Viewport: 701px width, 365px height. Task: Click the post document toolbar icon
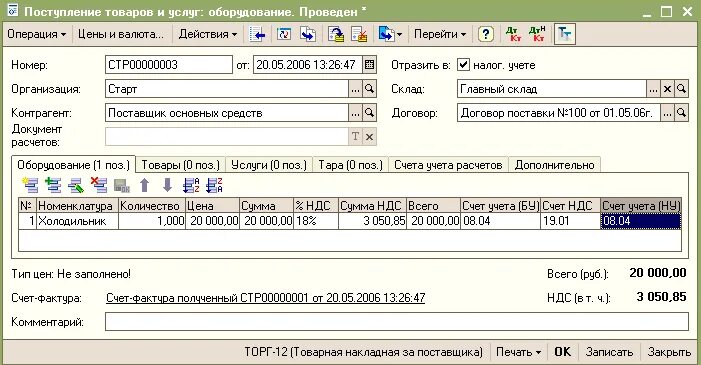pyautogui.click(x=336, y=34)
